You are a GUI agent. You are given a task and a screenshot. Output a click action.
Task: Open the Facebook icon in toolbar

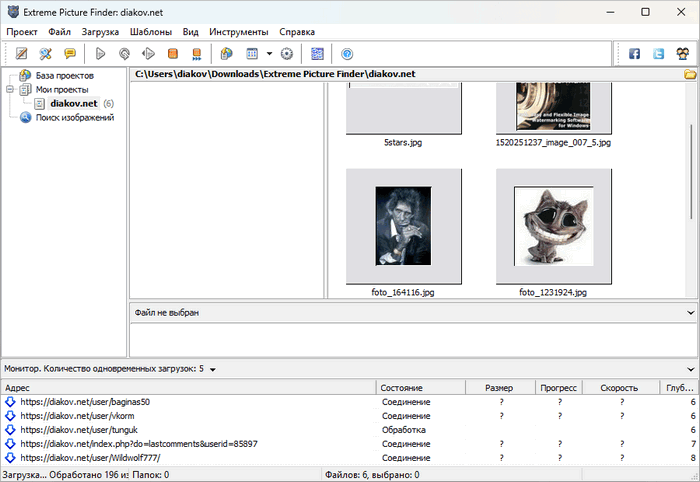[634, 54]
